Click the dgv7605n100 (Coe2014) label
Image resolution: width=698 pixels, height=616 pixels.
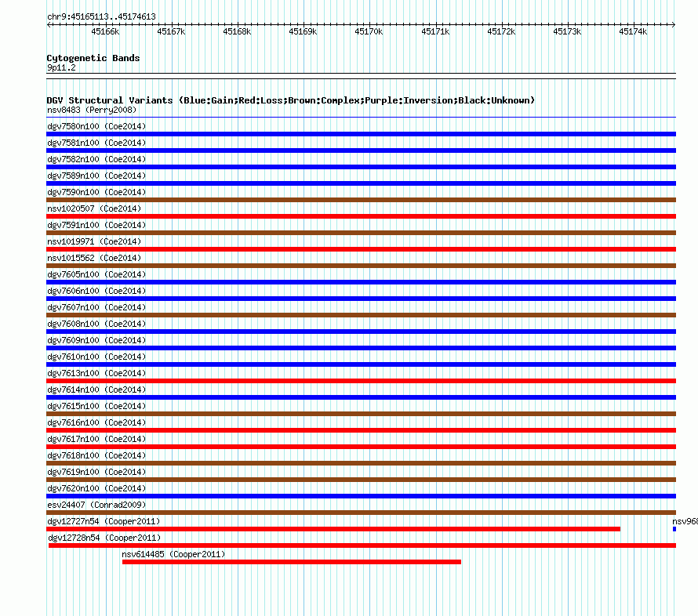[x=96, y=274]
